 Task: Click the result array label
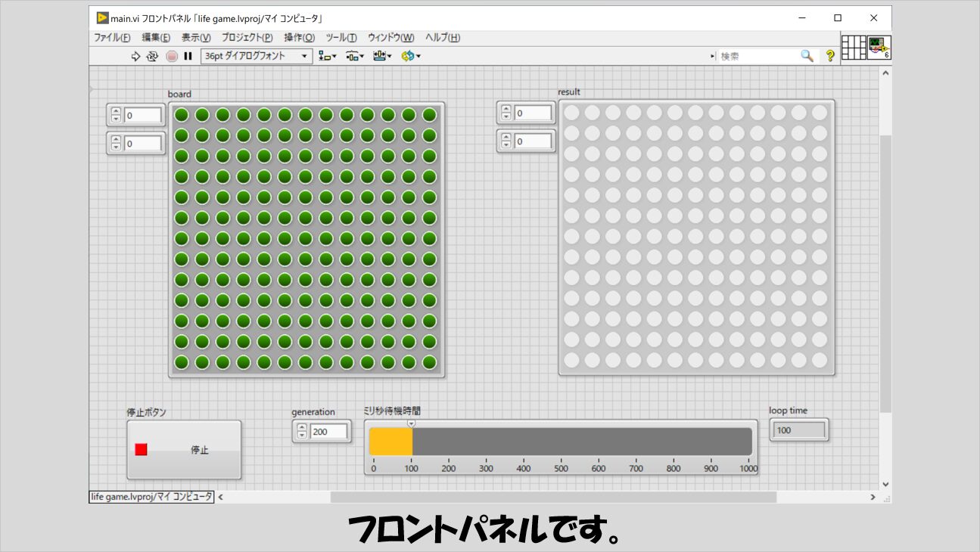pyautogui.click(x=569, y=92)
